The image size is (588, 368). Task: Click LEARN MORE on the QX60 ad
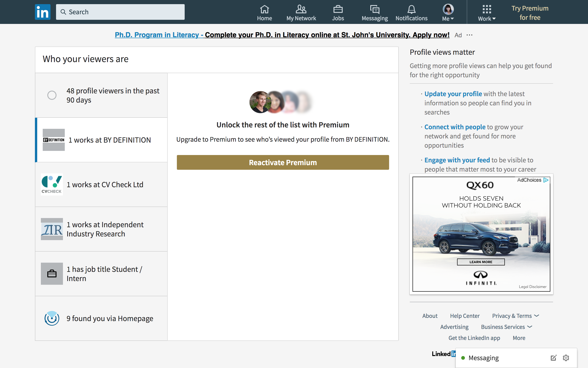[481, 262]
